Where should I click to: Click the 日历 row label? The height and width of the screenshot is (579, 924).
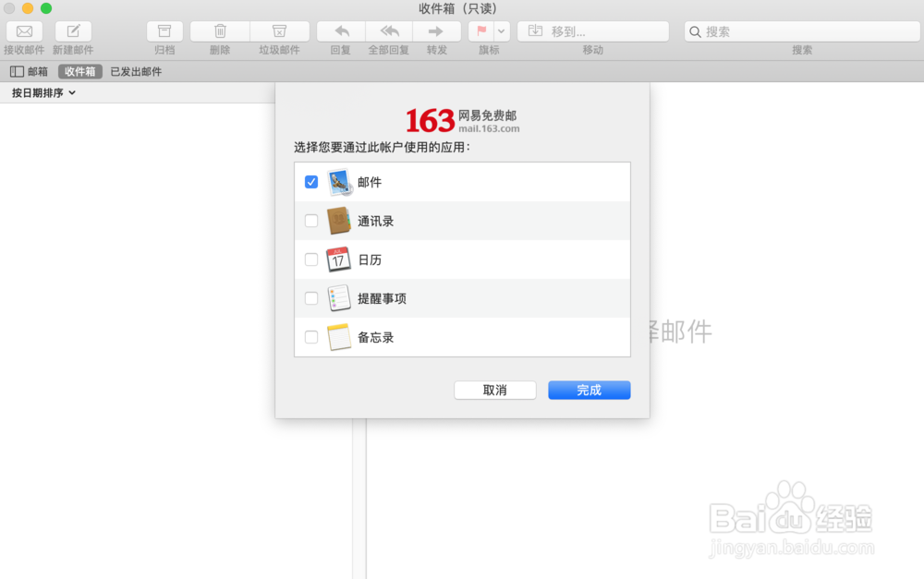point(370,259)
